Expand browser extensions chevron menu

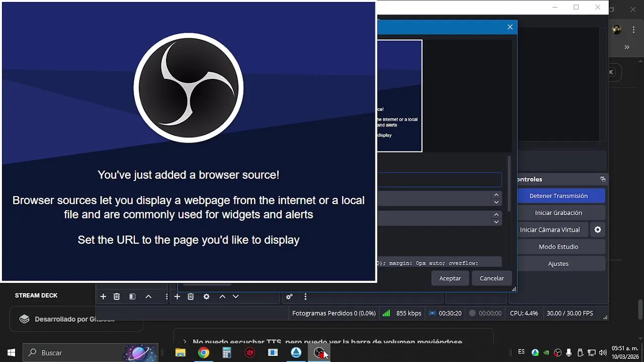point(627,47)
